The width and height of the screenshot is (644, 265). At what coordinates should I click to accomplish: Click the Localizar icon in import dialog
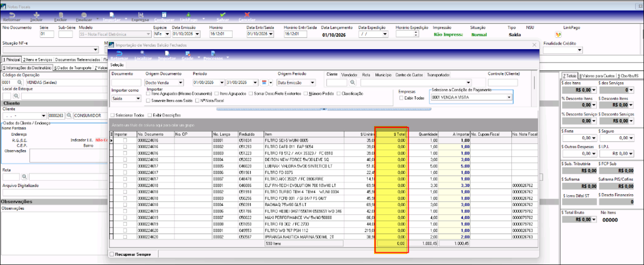point(143,56)
